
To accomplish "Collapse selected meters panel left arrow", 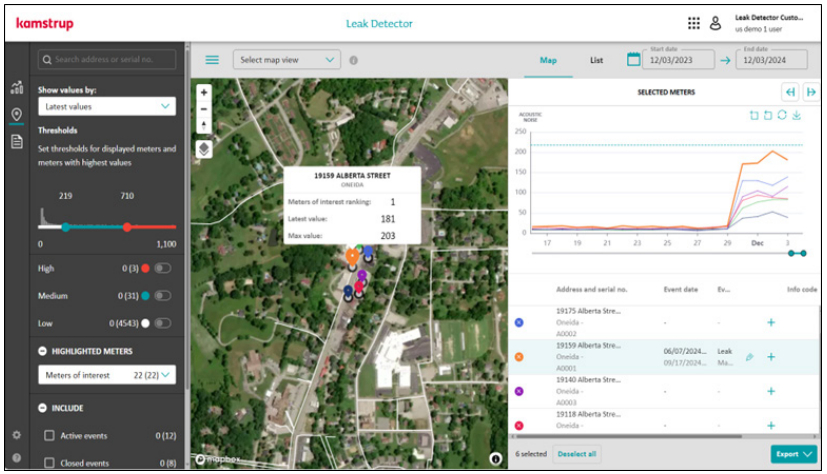I will (x=790, y=92).
